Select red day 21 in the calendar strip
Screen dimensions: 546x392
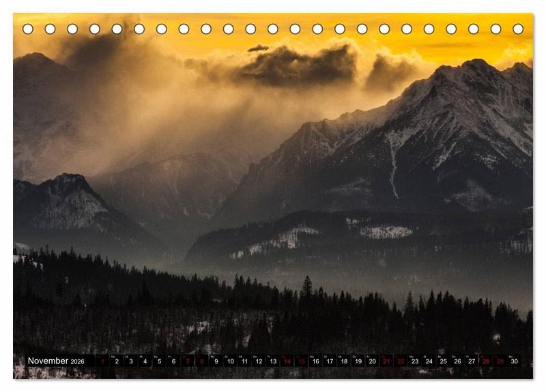pyautogui.click(x=387, y=361)
